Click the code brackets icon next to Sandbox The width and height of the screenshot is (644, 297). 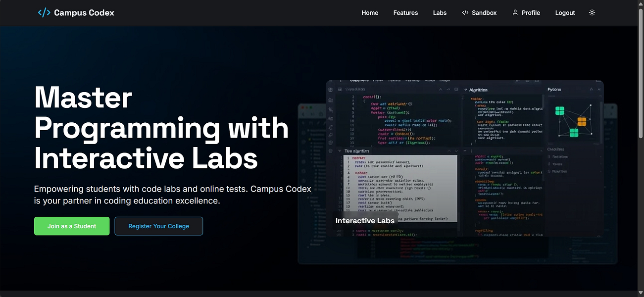click(x=464, y=12)
